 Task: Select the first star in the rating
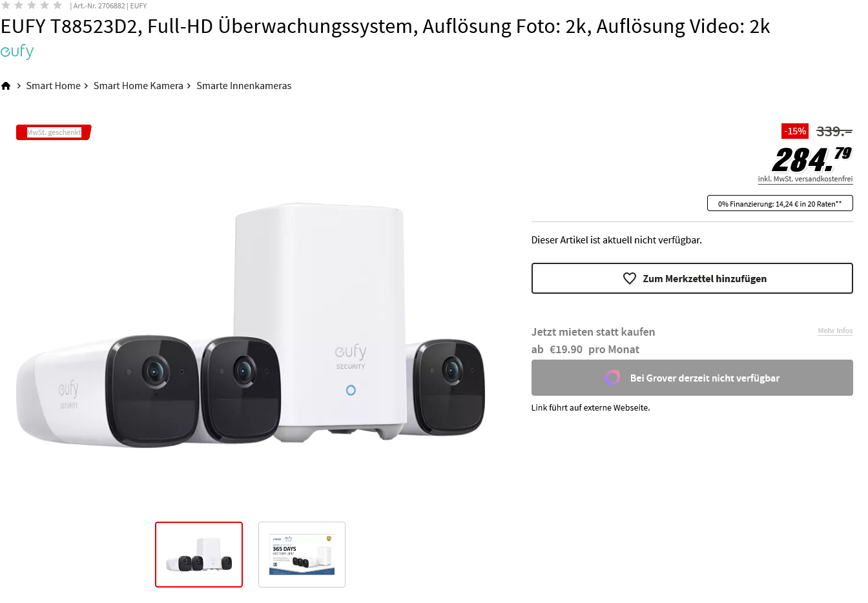click(x=6, y=5)
